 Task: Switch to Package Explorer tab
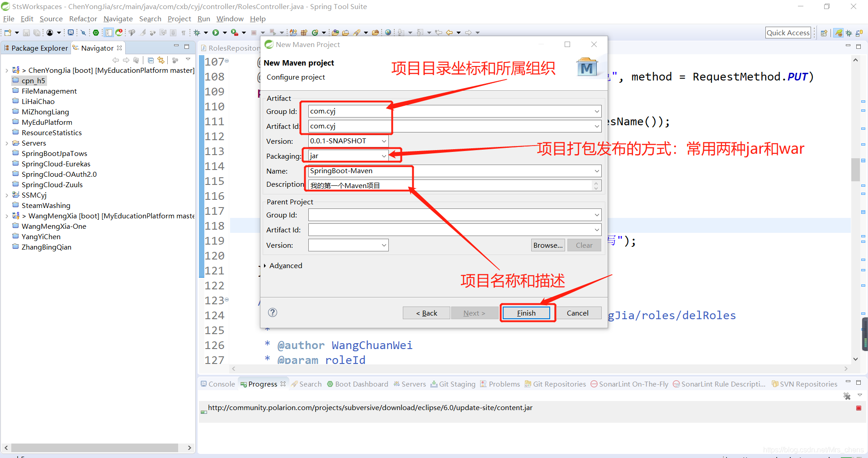tap(36, 48)
